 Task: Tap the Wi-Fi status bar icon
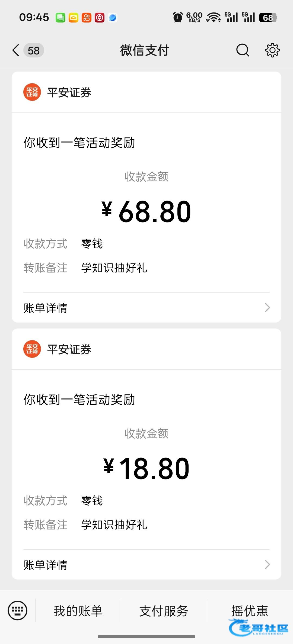213,18
